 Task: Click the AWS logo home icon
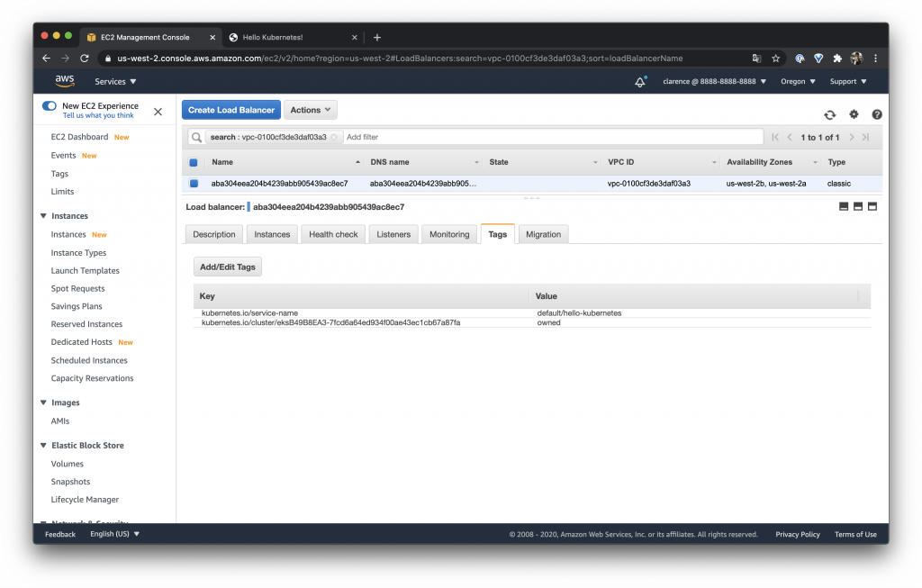coord(64,80)
